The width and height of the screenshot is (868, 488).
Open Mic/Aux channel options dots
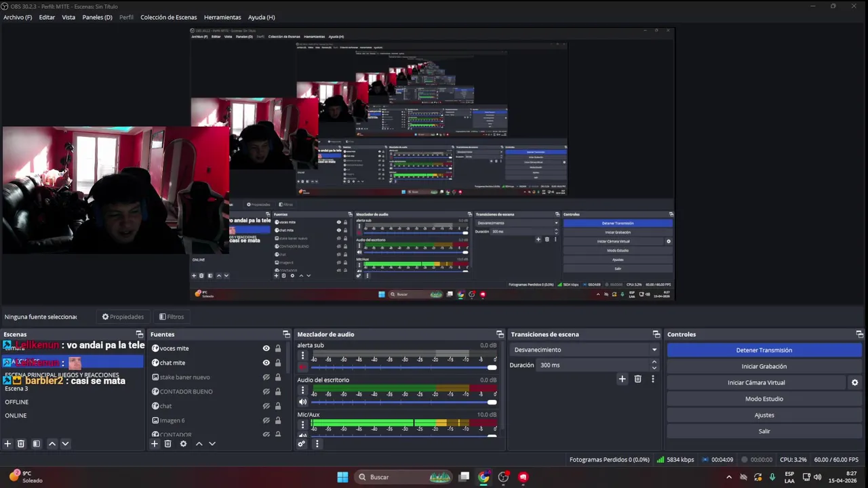pos(302,425)
